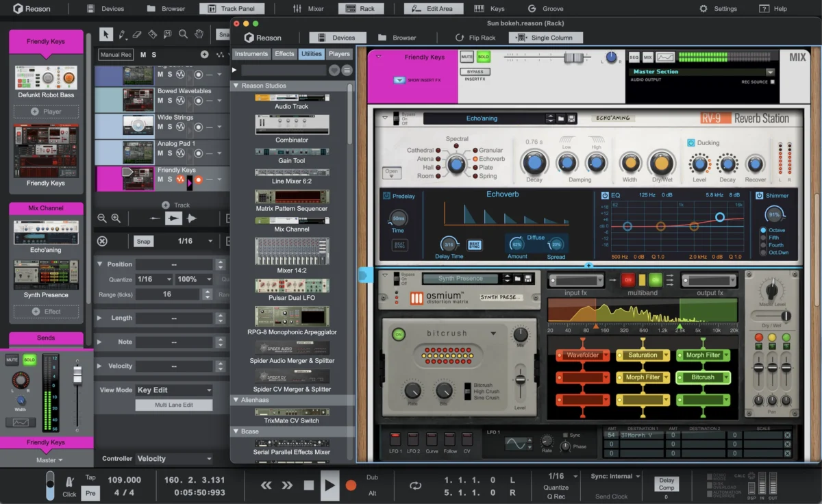Viewport: 822px width, 504px height.
Task: Collapse the Reason Studios category
Action: (236, 86)
